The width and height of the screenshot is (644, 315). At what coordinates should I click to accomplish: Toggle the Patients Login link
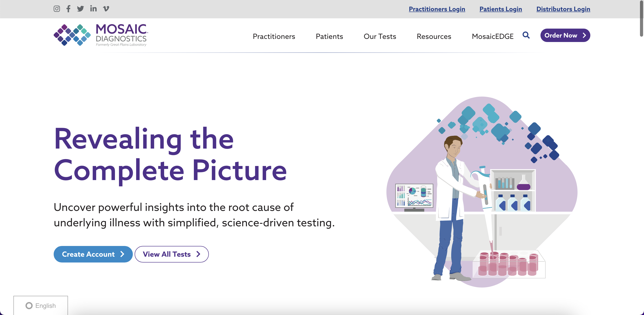[500, 9]
